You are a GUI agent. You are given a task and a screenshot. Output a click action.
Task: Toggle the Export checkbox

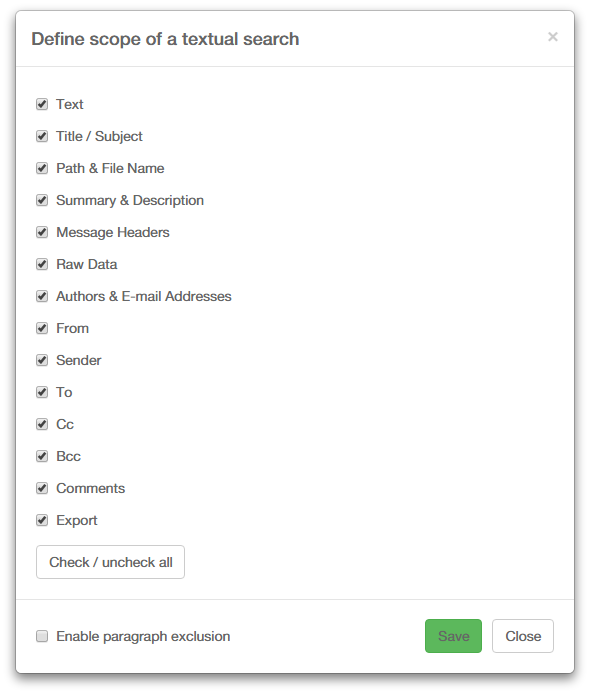click(42, 520)
